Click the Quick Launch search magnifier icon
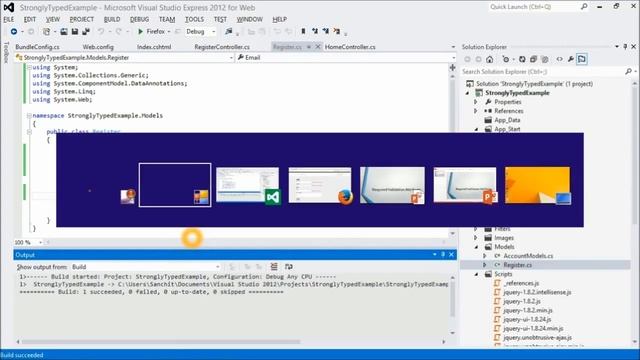The height and width of the screenshot is (360, 640). tap(584, 7)
